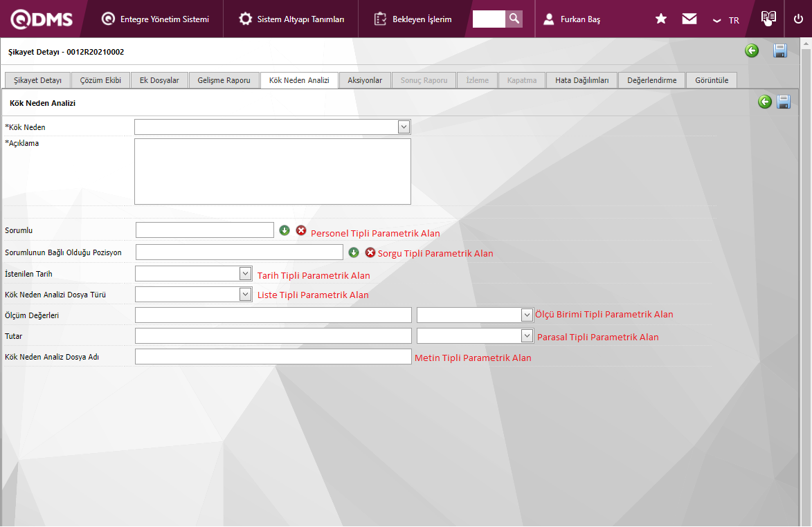Switch to Çözüm Ekibi tab

(x=100, y=80)
